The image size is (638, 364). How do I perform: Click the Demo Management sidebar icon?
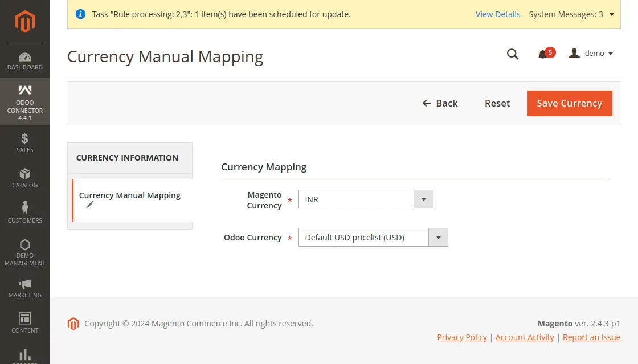(x=24, y=244)
